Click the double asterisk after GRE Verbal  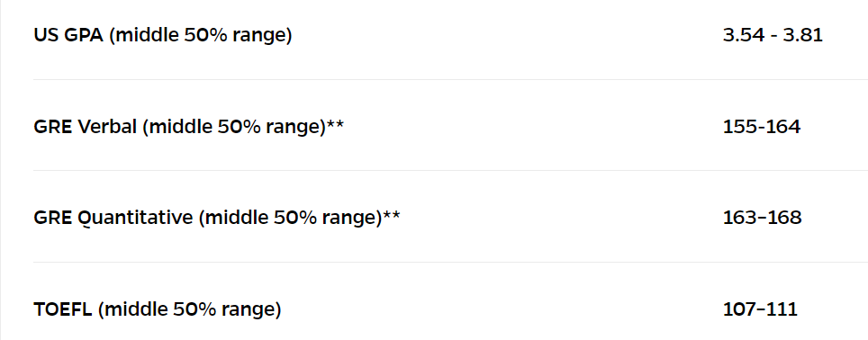click(335, 124)
